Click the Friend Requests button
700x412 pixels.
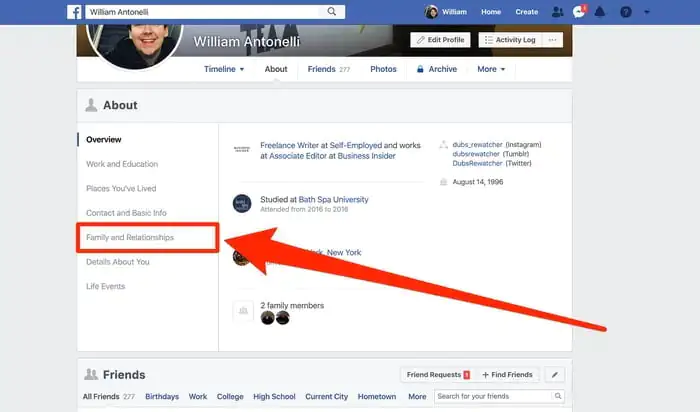pyautogui.click(x=438, y=375)
